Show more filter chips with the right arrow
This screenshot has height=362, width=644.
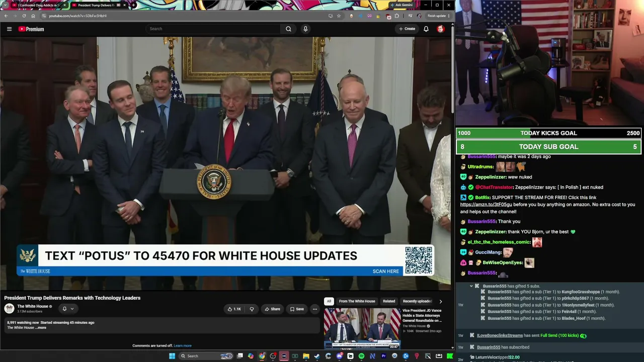click(x=440, y=301)
